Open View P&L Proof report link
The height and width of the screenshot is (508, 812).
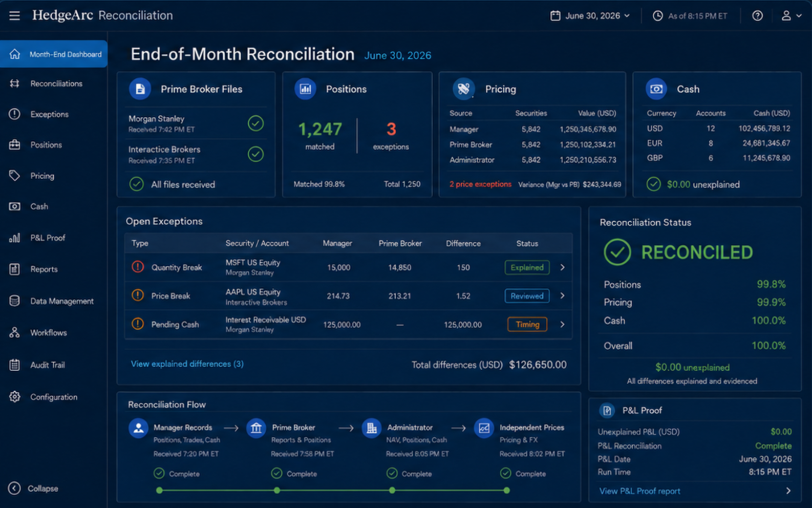pyautogui.click(x=640, y=491)
